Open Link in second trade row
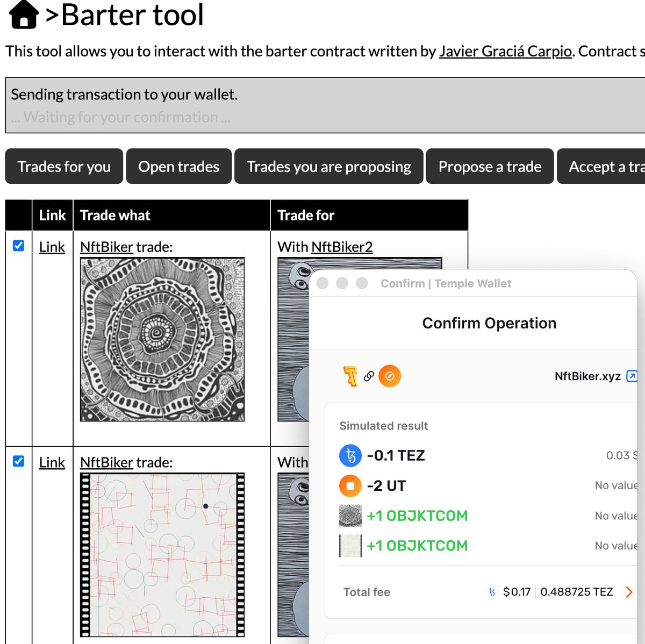Image resolution: width=645 pixels, height=644 pixels. click(52, 462)
